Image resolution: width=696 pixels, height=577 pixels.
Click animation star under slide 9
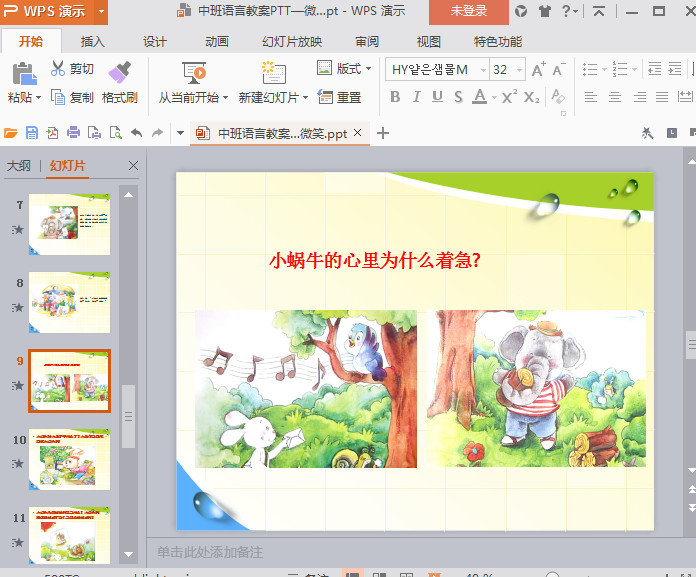coord(17,386)
